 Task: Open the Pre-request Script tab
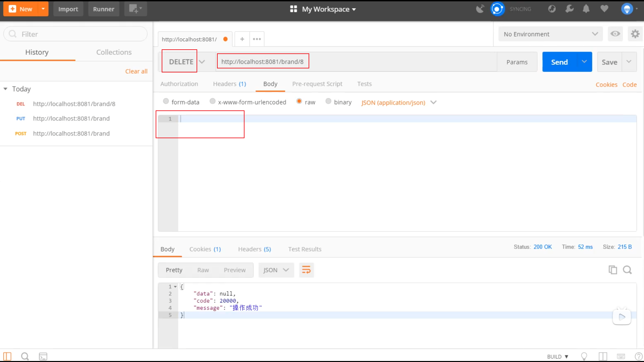coord(317,84)
